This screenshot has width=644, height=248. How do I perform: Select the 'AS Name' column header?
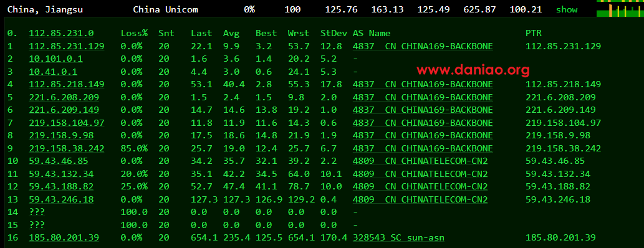pyautogui.click(x=372, y=33)
